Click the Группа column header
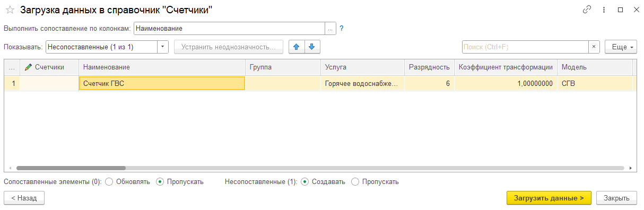Viewport: 644px width, 210px height. (282, 67)
